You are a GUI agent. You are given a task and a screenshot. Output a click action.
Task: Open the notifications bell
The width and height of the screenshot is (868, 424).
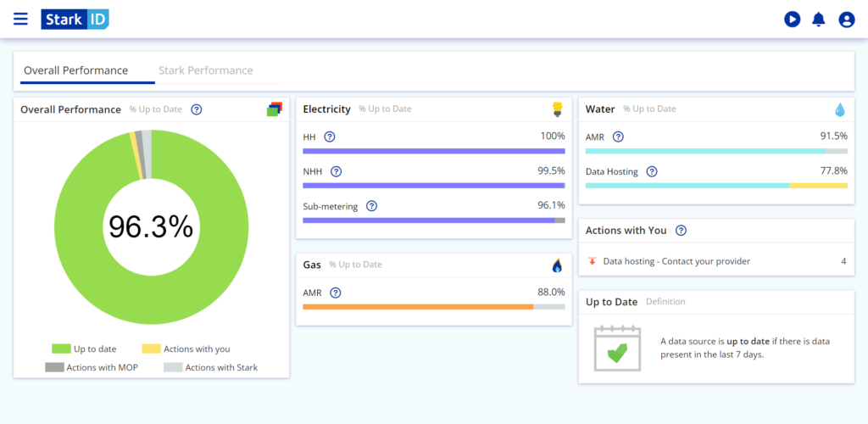(x=818, y=20)
